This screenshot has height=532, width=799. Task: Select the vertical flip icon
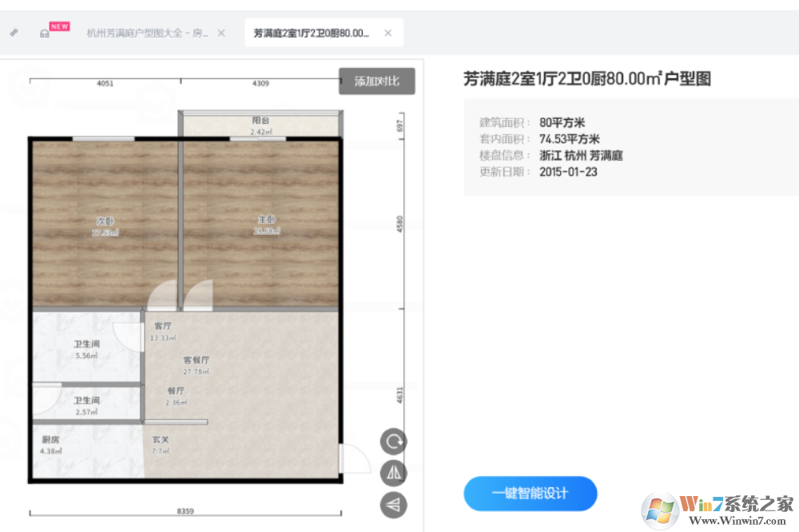(393, 504)
